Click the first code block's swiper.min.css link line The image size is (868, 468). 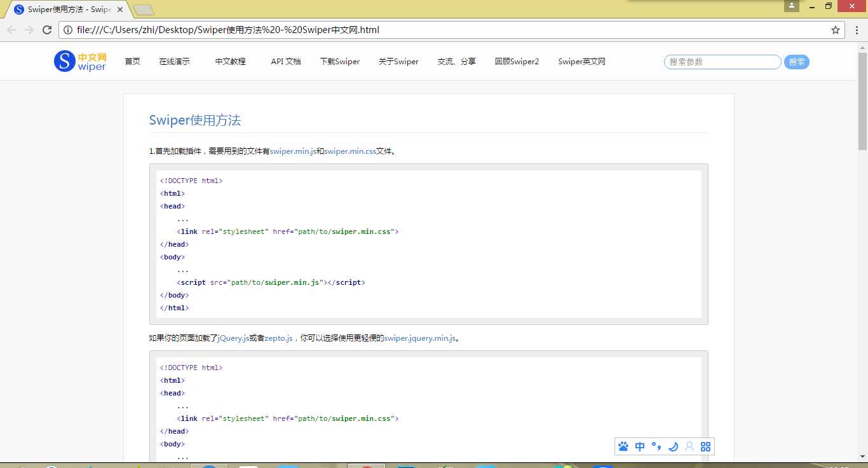click(x=288, y=231)
